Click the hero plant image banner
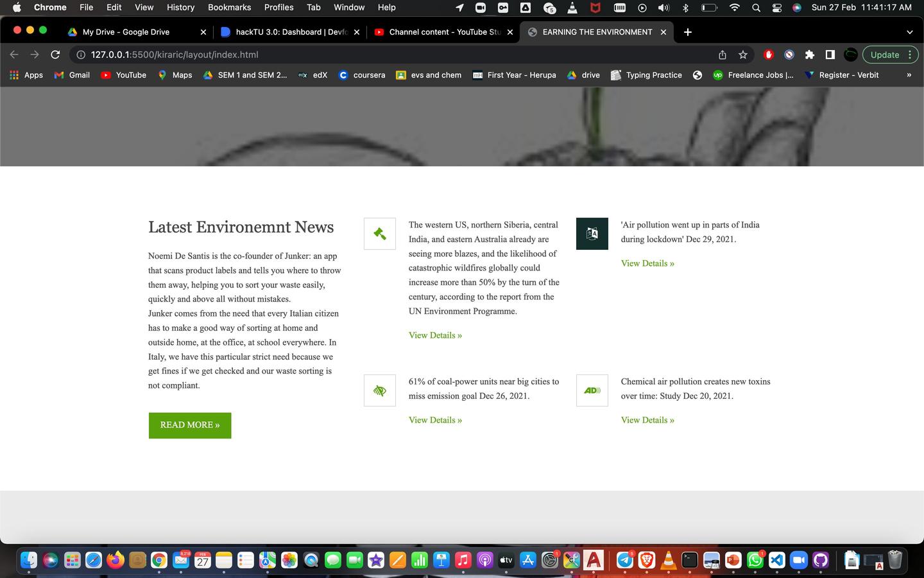Viewport: 924px width, 578px height. [x=462, y=127]
